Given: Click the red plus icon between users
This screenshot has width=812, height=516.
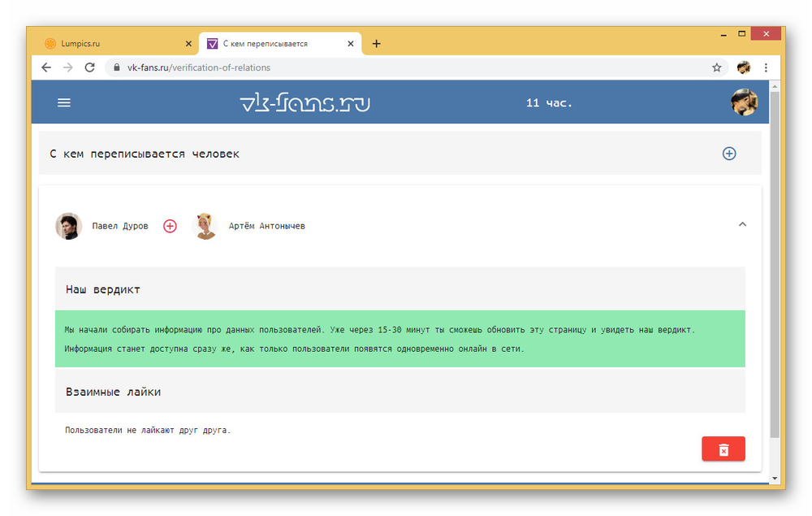Looking at the screenshot, I should (x=170, y=226).
